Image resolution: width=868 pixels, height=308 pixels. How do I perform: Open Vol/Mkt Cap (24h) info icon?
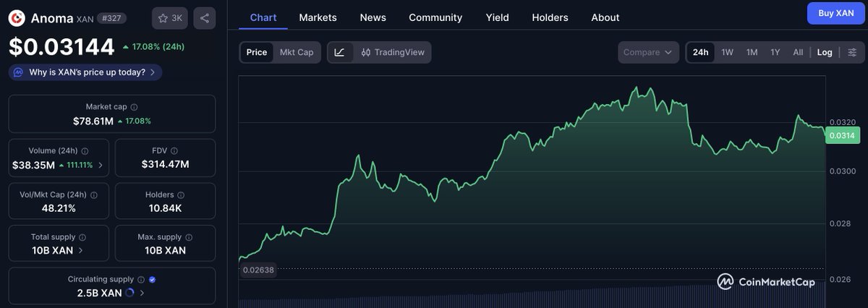click(94, 195)
